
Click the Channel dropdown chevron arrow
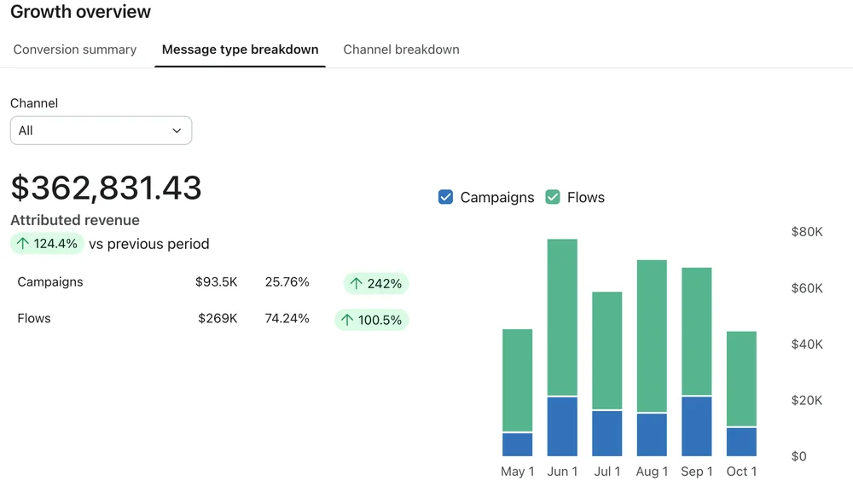[x=177, y=130]
